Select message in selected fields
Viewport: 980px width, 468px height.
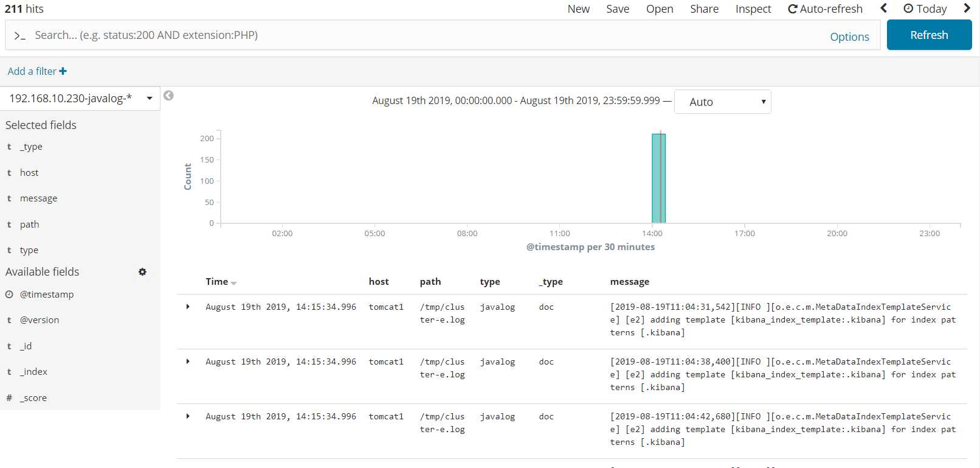tap(38, 198)
